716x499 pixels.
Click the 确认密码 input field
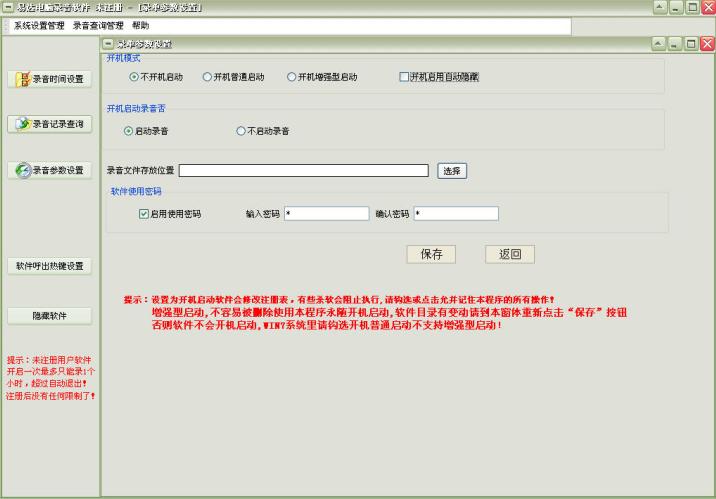pyautogui.click(x=455, y=214)
